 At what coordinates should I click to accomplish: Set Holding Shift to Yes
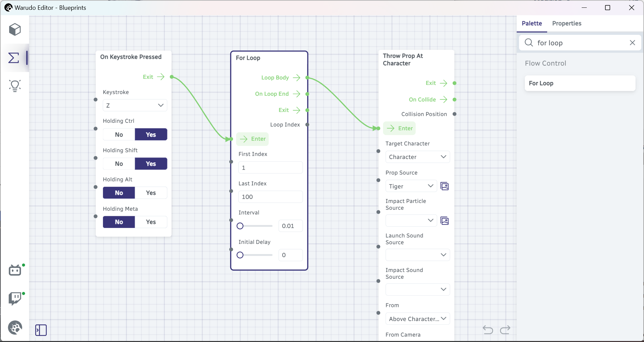(151, 164)
